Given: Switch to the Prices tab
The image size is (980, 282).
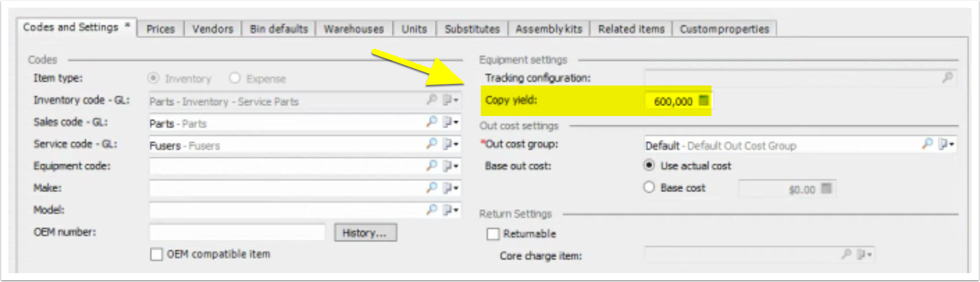Looking at the screenshot, I should pos(161,29).
